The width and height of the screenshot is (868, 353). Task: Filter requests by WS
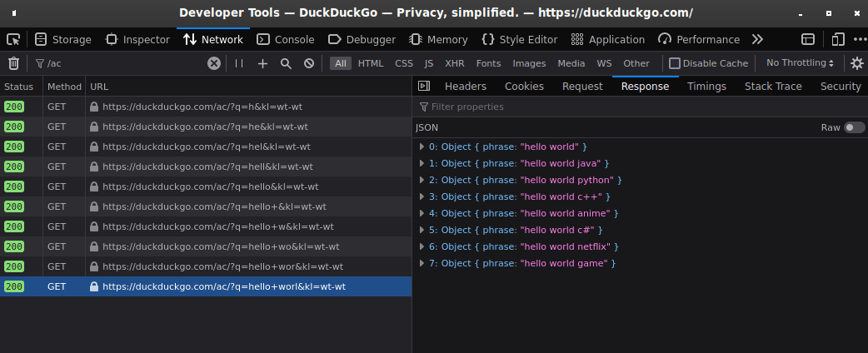tap(605, 63)
